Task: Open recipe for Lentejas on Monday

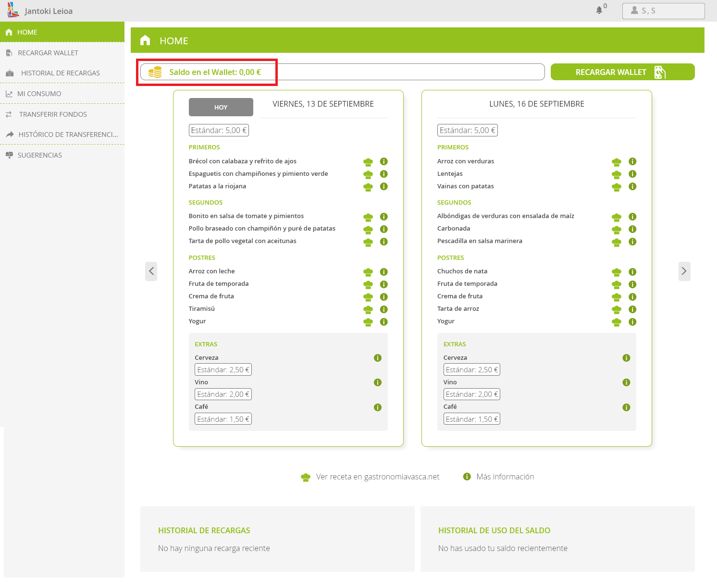Action: coord(617,174)
